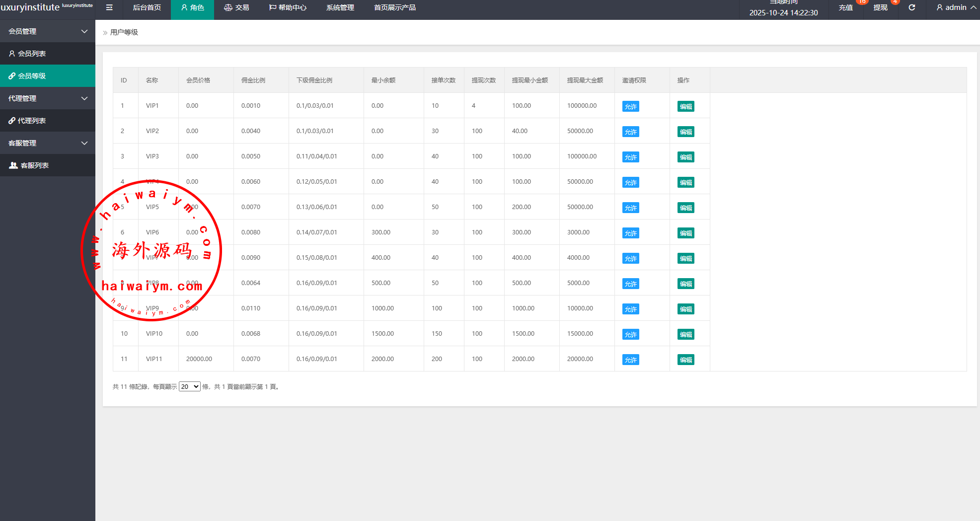This screenshot has width=980, height=521.
Task: Click 编辑 button for VIP3 row
Action: [x=685, y=157]
